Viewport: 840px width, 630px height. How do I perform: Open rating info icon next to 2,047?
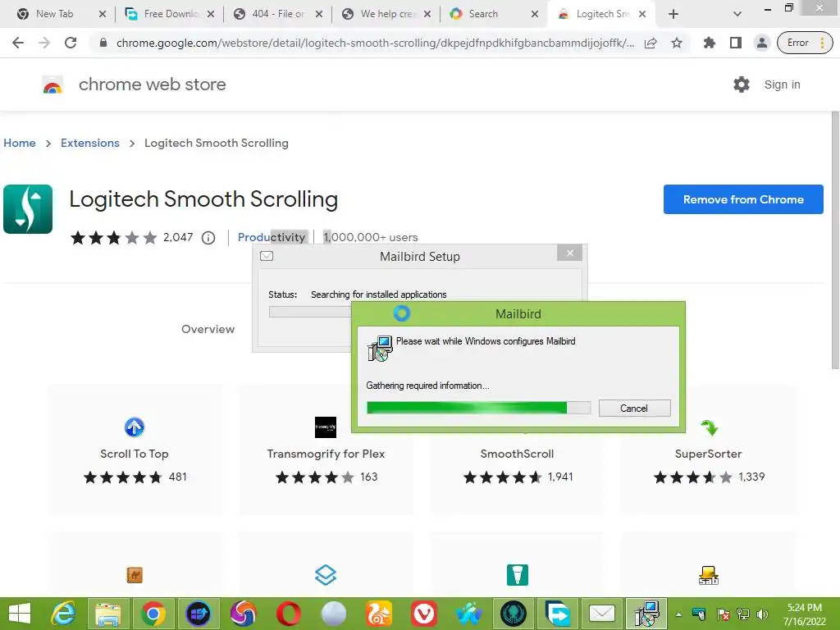pos(208,237)
